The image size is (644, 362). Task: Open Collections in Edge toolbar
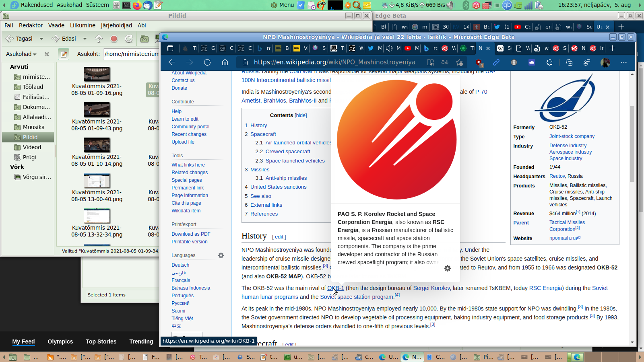[x=569, y=62]
